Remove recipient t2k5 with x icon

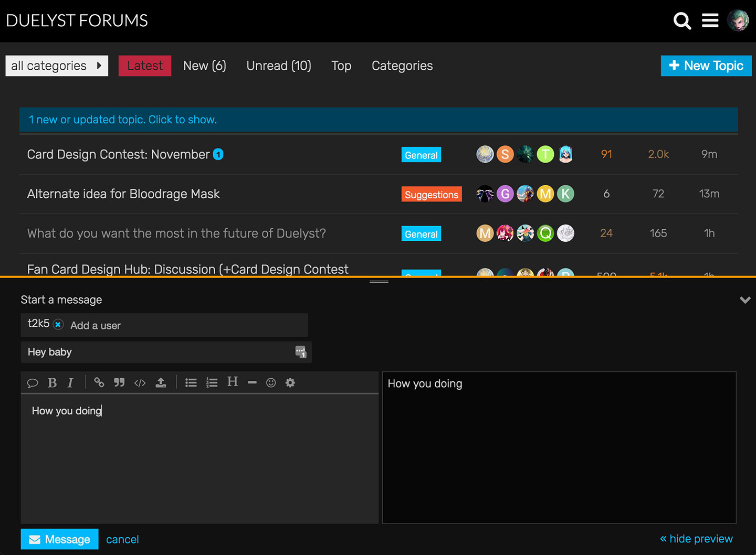tap(58, 325)
